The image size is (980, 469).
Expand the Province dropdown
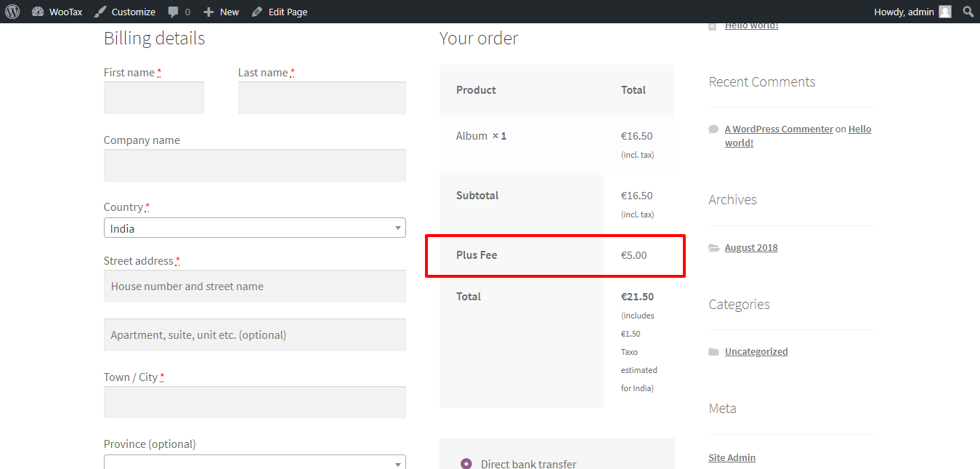tap(254, 463)
